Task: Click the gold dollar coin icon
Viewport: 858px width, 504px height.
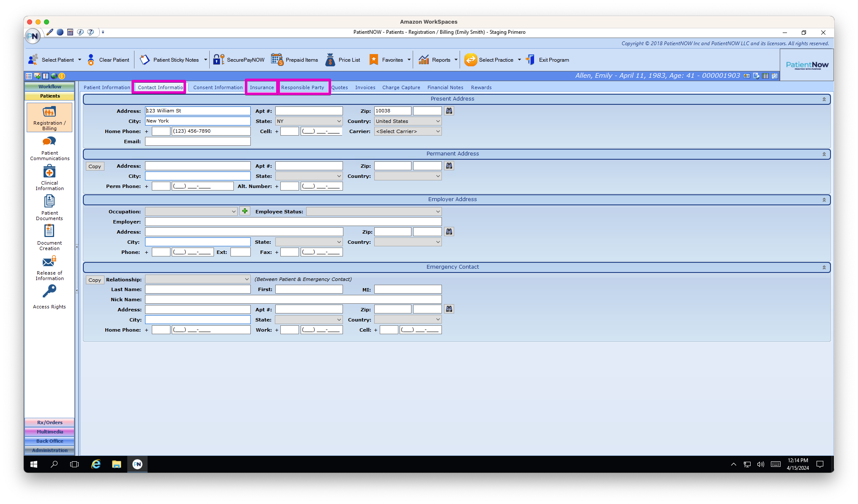Action: click(62, 76)
